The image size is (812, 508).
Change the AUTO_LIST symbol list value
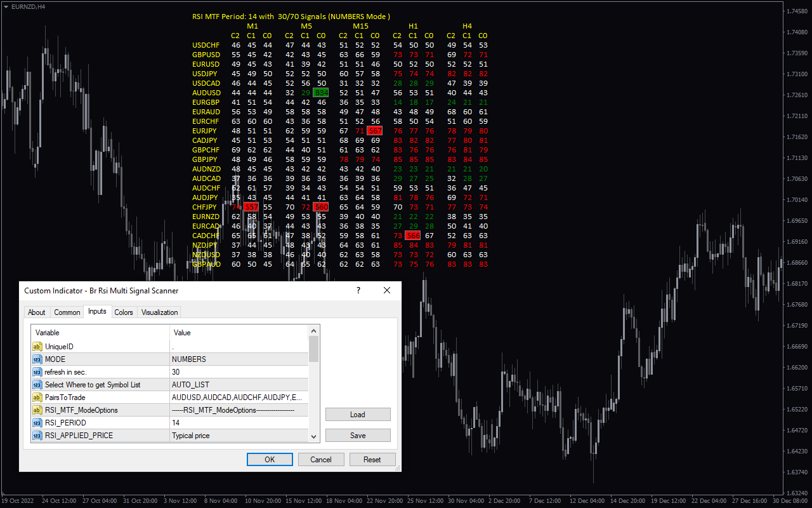(x=239, y=385)
